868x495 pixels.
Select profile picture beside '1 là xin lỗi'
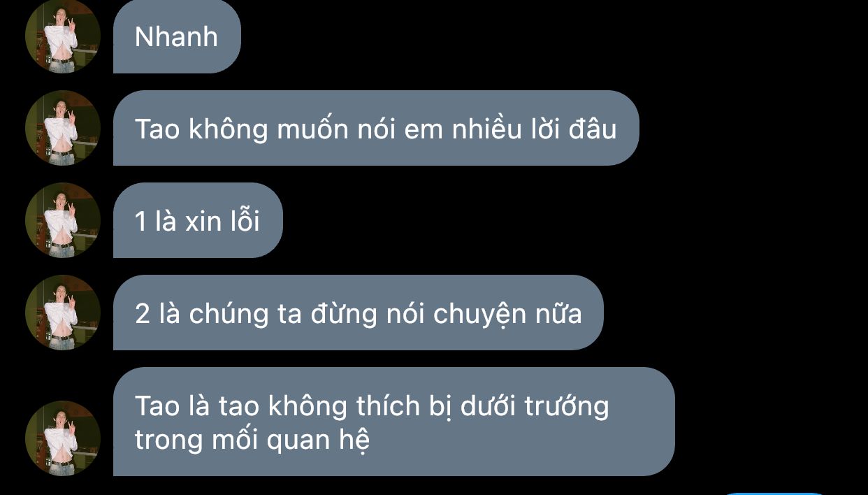pyautogui.click(x=63, y=220)
